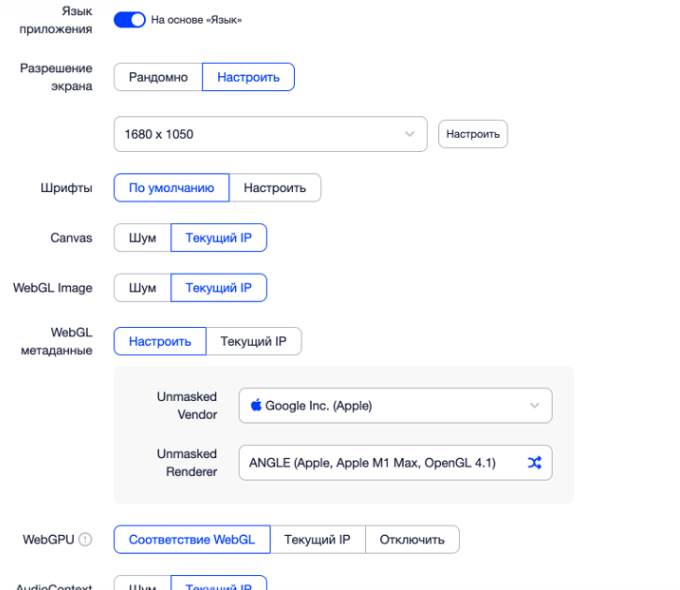Toggle the app language switch off
Image resolution: width=680 pixels, height=590 pixels.
click(130, 20)
